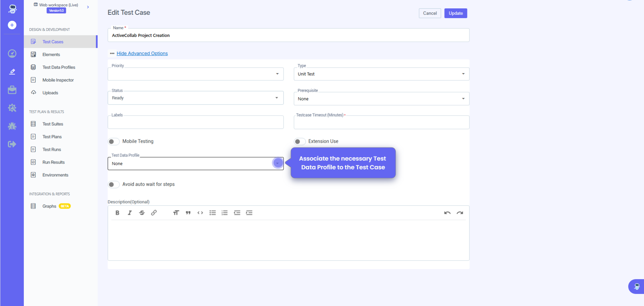Go to Test Suites in sidebar
Screen dimensions: 644x306
pyautogui.click(x=53, y=124)
